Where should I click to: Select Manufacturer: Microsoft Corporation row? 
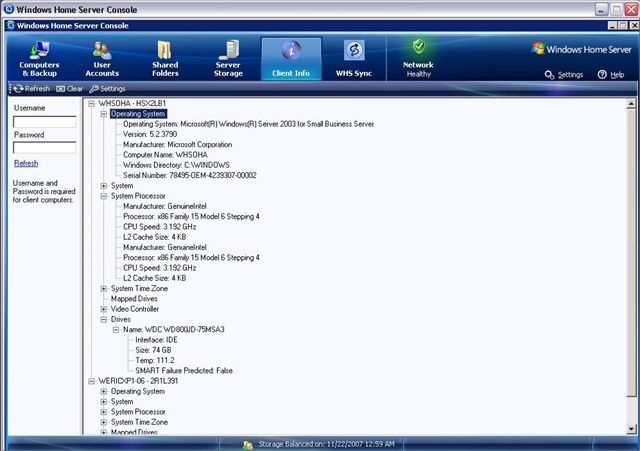(x=178, y=144)
